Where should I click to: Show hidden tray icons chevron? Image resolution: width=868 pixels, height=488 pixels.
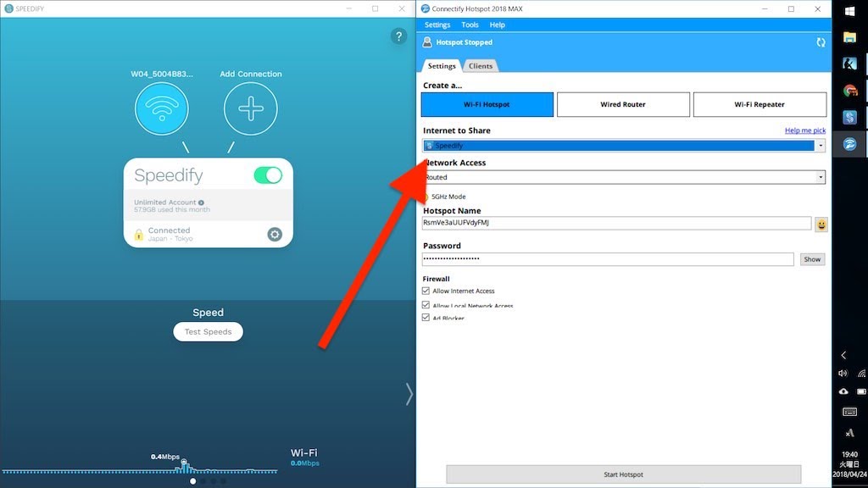coord(843,355)
